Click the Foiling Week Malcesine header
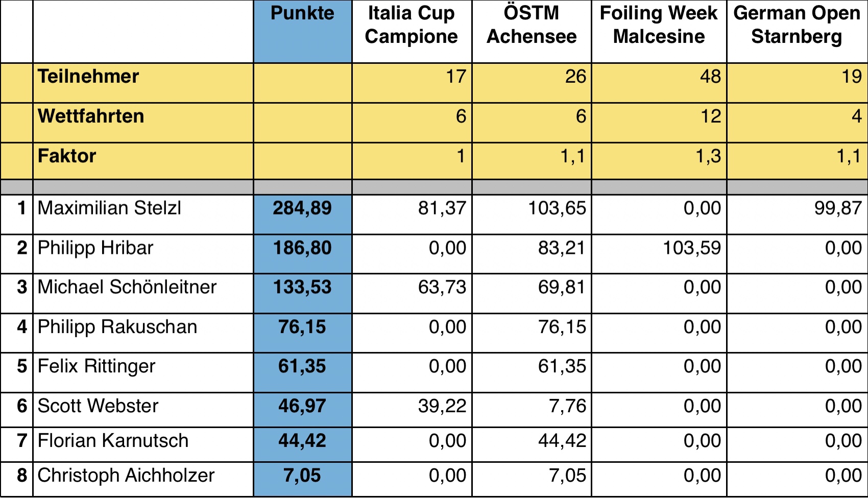Viewport: 868px width, 498px height. [659, 32]
